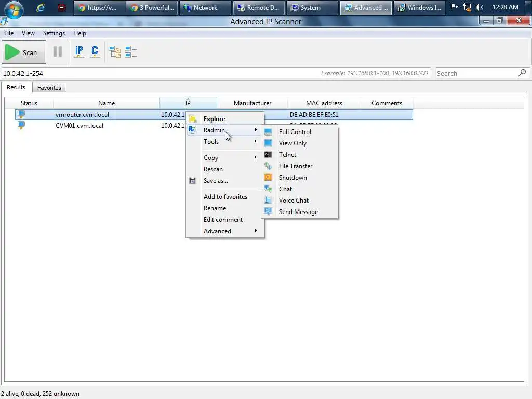Screen dimensions: 532x399
Task: Click the pause scan icon
Action: pos(58,51)
